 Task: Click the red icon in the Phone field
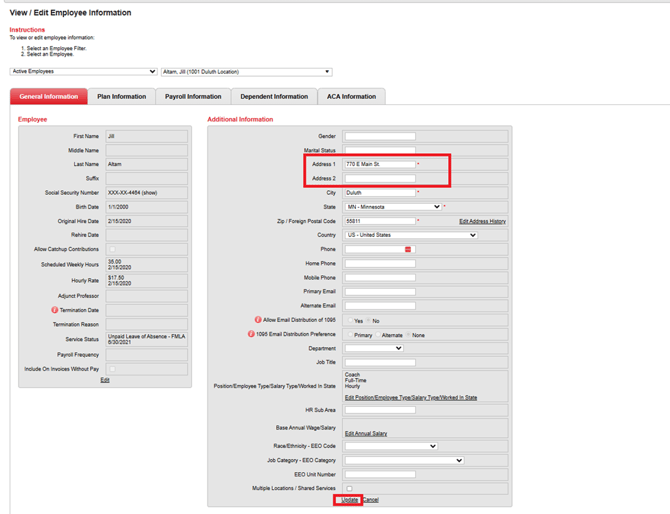[408, 249]
